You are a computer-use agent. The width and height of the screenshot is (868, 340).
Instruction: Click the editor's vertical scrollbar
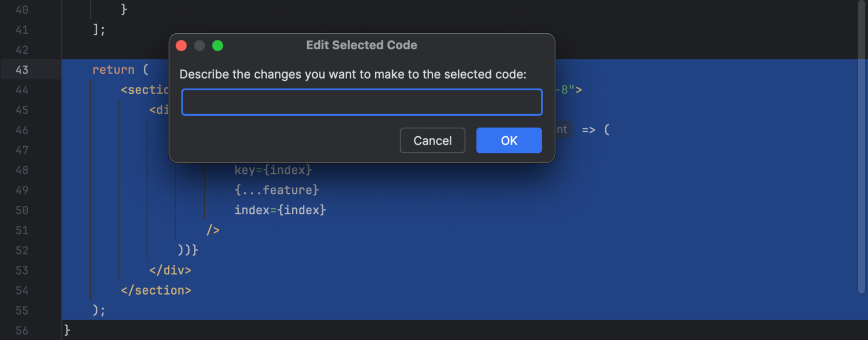(x=861, y=166)
